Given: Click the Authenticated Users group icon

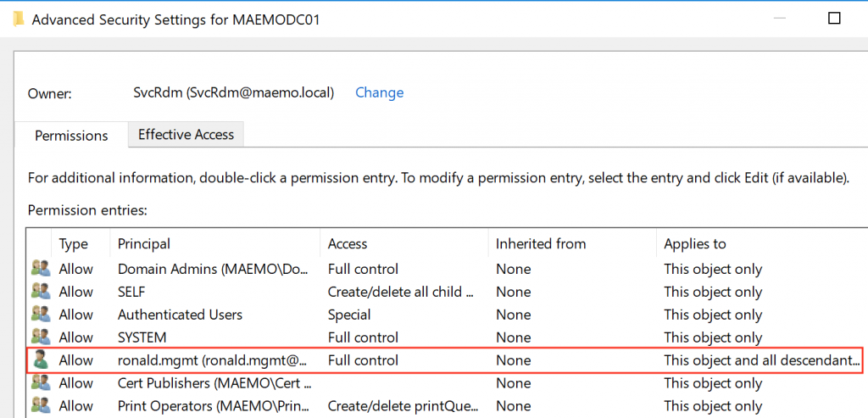Looking at the screenshot, I should coord(40,315).
